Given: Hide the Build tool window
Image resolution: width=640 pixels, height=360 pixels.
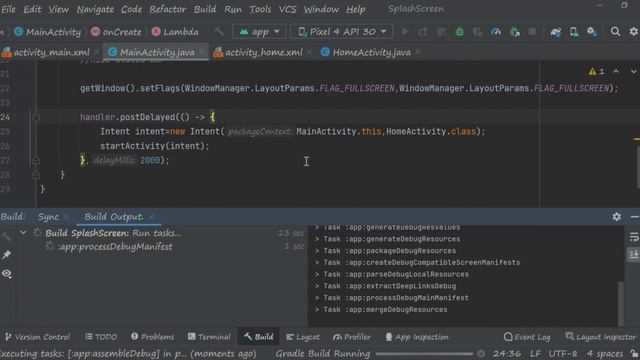Looking at the screenshot, I should (634, 217).
